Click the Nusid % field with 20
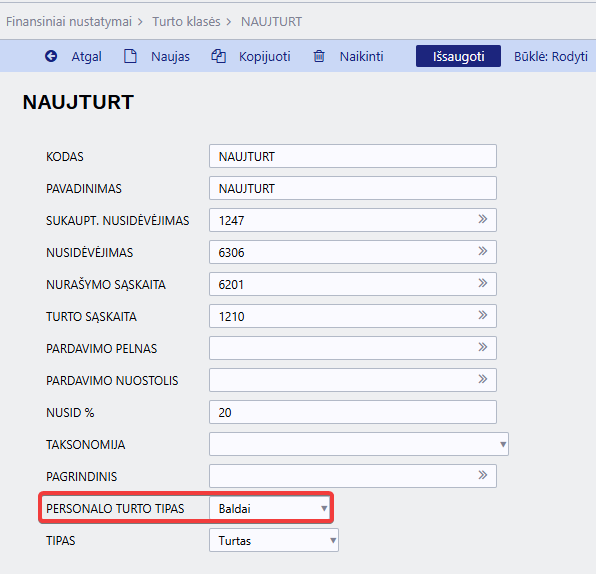Screen dimensions: 596x574 coord(353,412)
